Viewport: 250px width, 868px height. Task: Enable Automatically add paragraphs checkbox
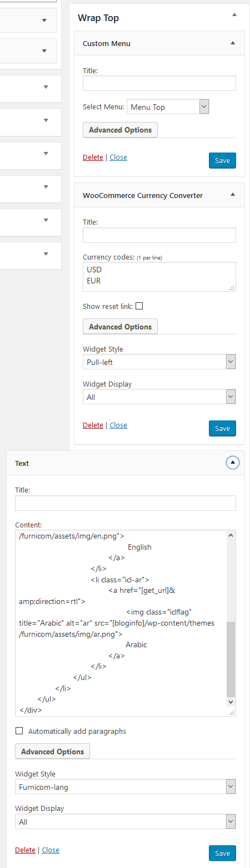19,731
